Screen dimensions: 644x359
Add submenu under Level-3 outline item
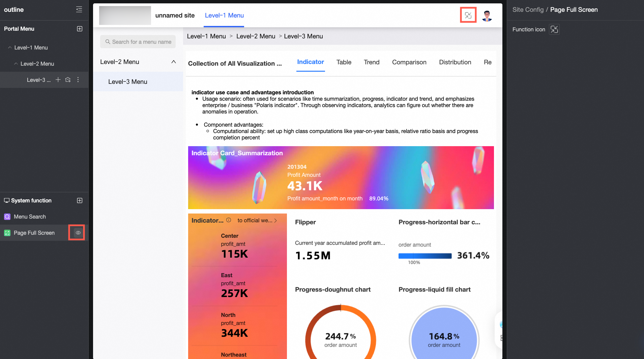[58, 80]
